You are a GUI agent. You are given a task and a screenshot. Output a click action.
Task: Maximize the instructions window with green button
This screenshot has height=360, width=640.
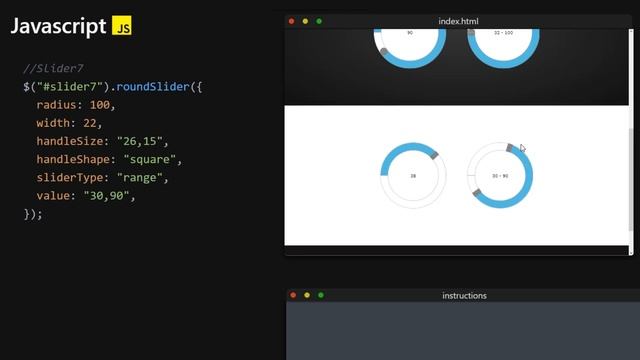tap(321, 295)
